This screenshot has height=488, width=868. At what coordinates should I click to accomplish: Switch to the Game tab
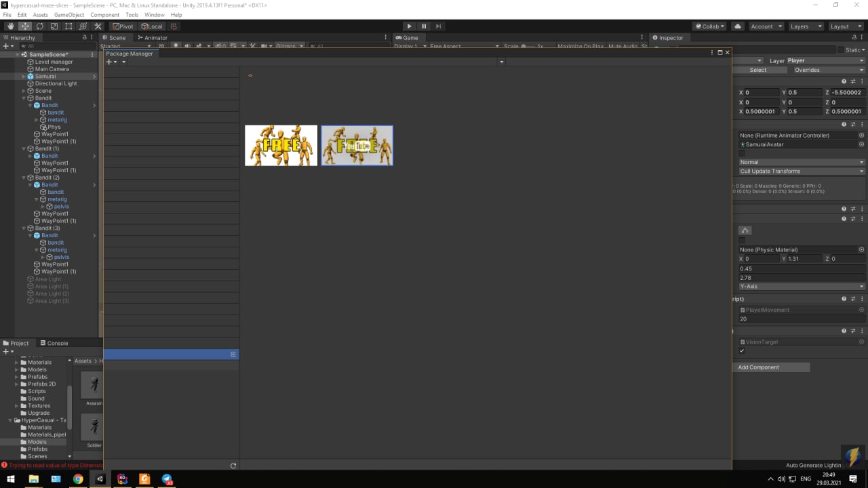coord(407,37)
